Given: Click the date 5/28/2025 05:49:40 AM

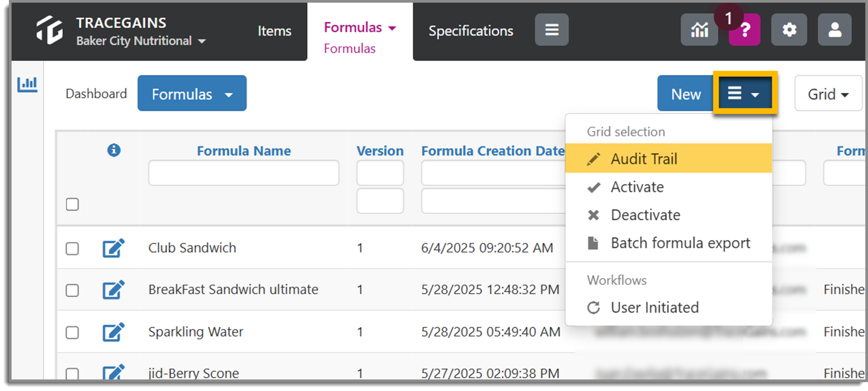Looking at the screenshot, I should (491, 332).
